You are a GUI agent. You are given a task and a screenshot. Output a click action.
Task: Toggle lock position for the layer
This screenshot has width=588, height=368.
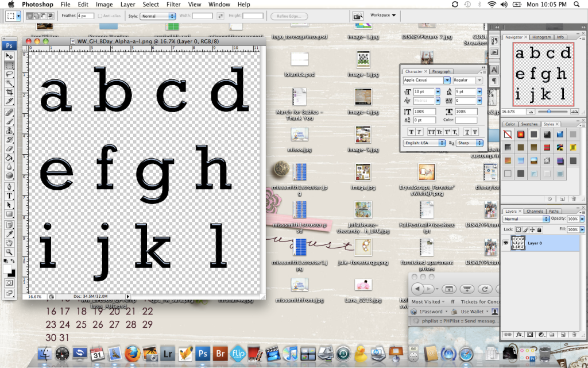click(532, 229)
